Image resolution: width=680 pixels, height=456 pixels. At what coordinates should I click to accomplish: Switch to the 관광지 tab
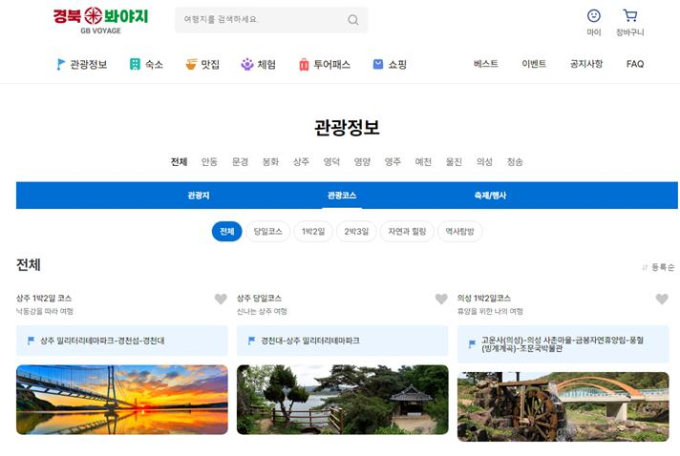point(198,195)
